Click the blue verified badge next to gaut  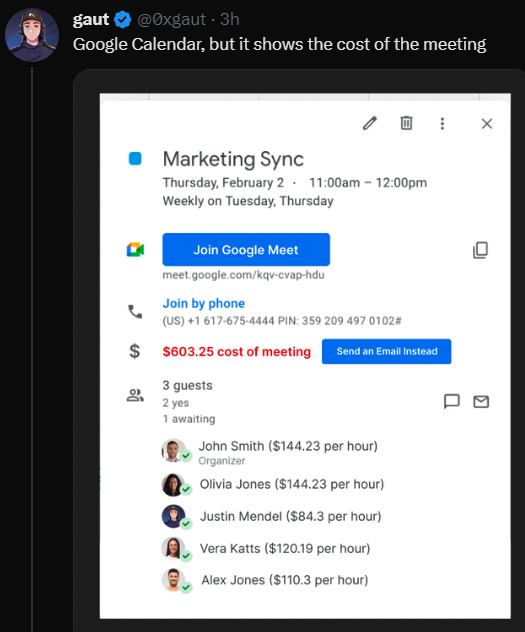[122, 19]
